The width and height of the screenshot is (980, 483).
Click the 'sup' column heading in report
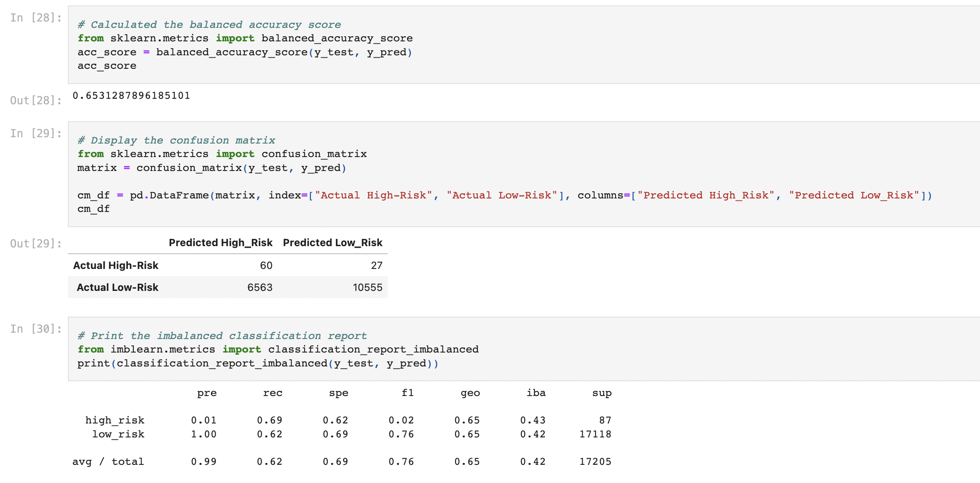[602, 393]
